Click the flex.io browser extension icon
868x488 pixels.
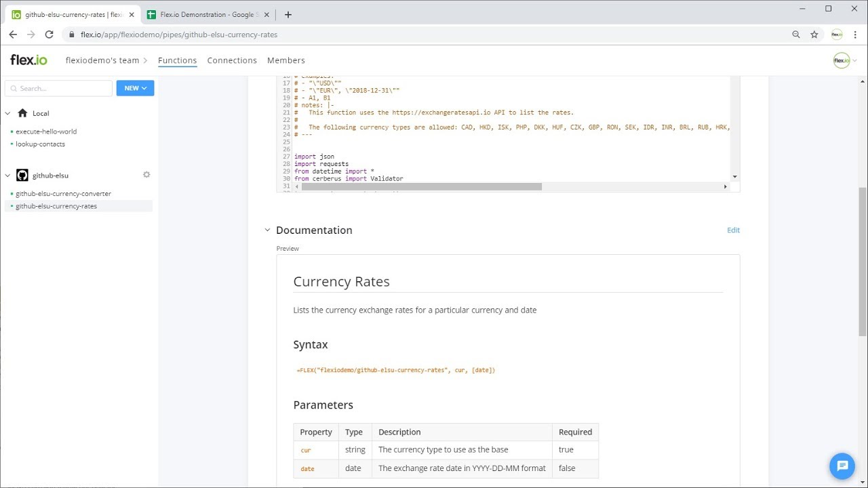pyautogui.click(x=837, y=35)
